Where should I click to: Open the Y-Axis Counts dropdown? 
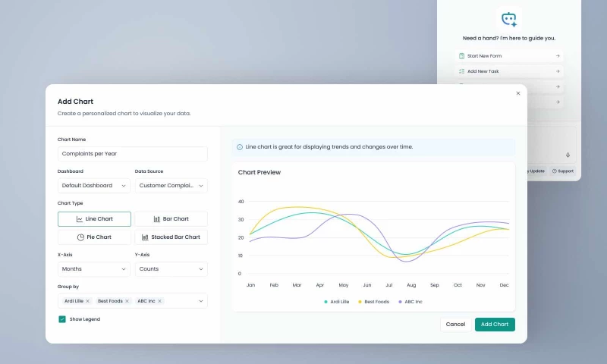(x=171, y=269)
